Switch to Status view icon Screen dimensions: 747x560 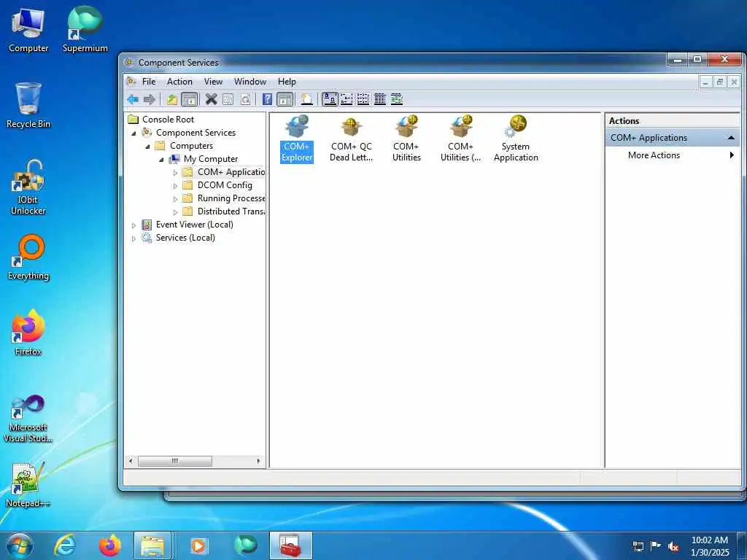click(x=396, y=99)
